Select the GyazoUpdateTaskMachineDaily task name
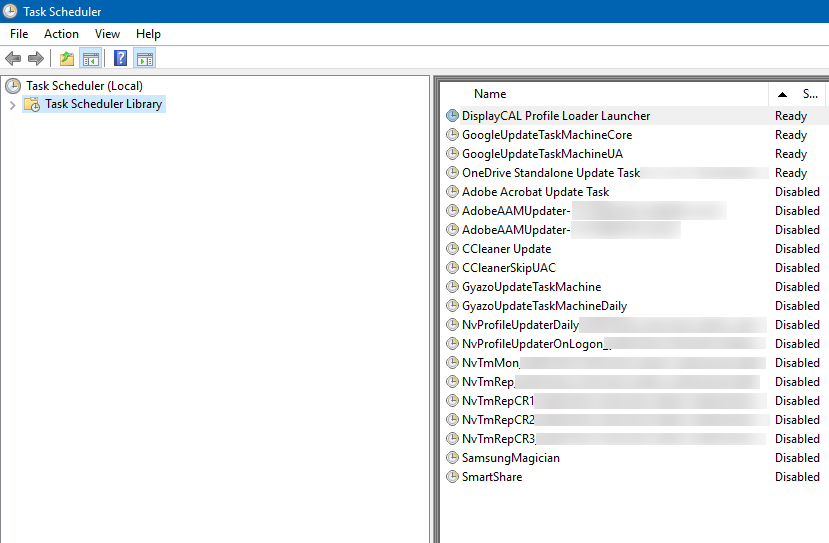The image size is (829, 543). [x=545, y=306]
